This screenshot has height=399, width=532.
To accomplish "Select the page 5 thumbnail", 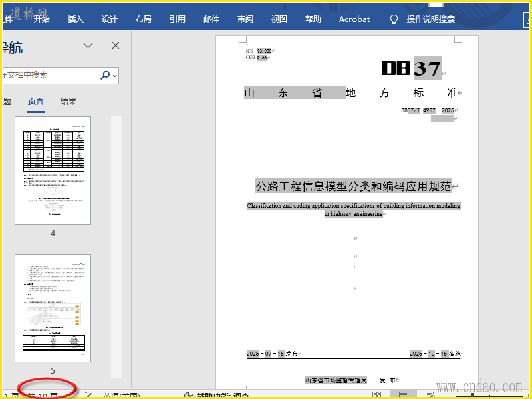I will coord(53,308).
